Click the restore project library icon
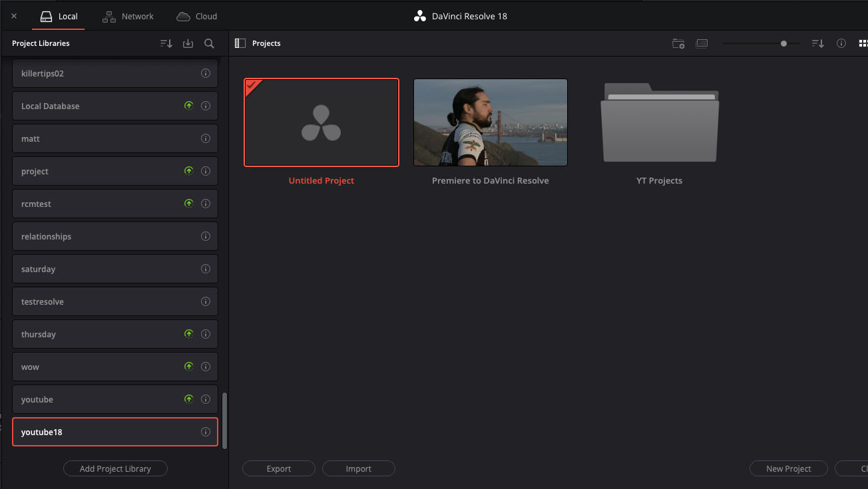The image size is (868, 489). tap(188, 43)
